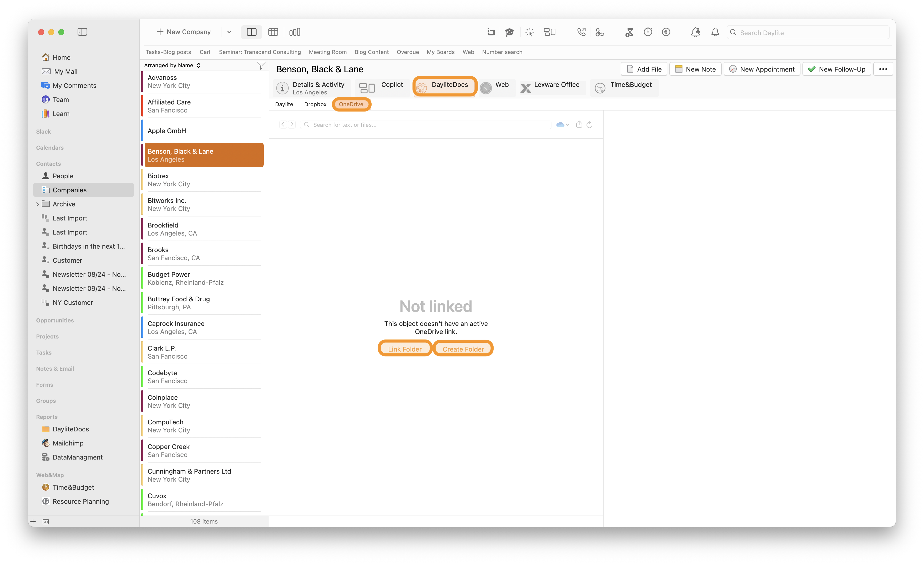Switch to table list view
The width and height of the screenshot is (924, 564).
(273, 32)
